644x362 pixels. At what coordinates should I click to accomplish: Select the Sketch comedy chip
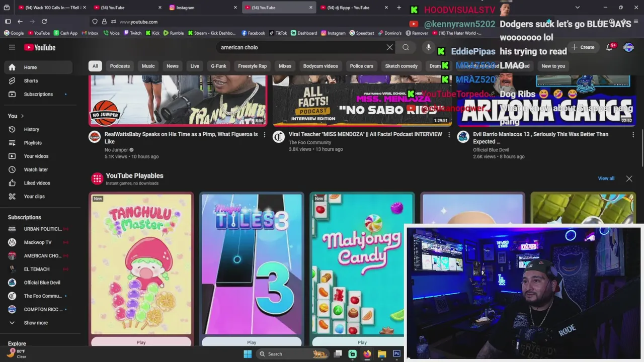pos(401,66)
